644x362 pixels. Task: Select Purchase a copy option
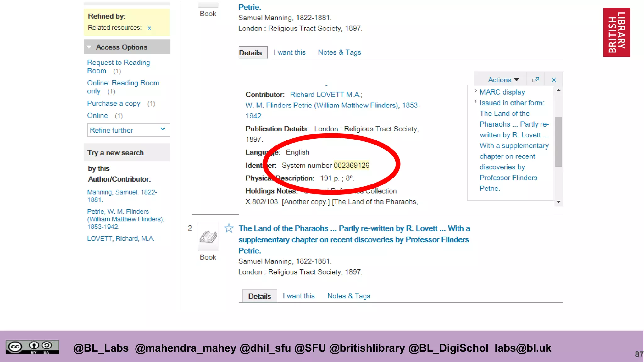114,103
